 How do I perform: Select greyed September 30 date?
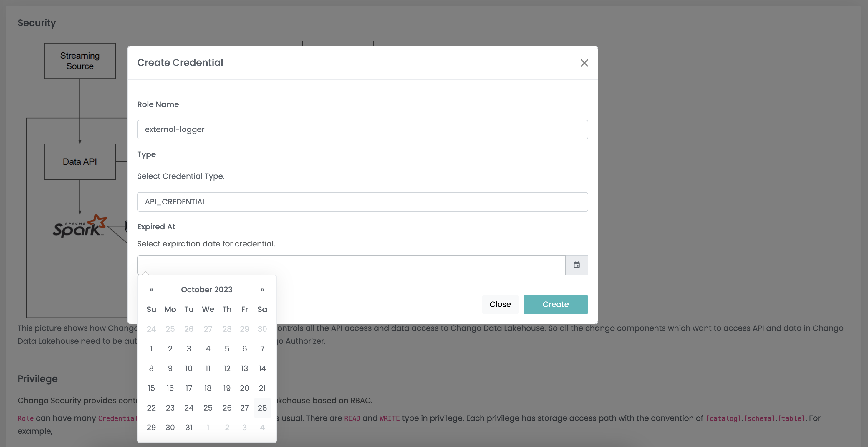click(x=262, y=329)
